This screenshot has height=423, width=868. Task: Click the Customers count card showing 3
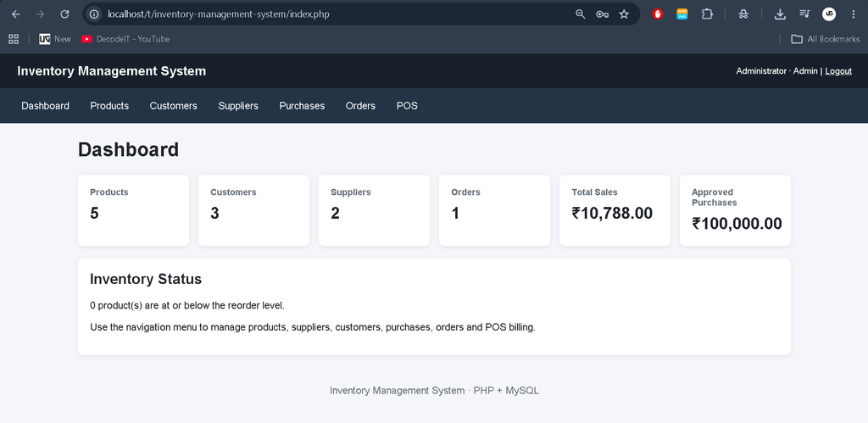click(x=253, y=210)
